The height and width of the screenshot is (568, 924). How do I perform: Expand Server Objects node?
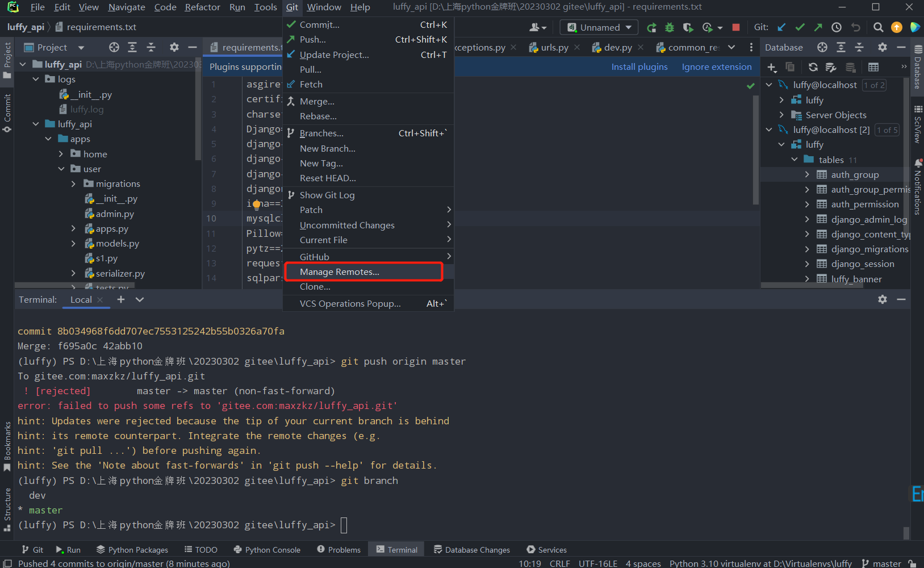click(781, 115)
